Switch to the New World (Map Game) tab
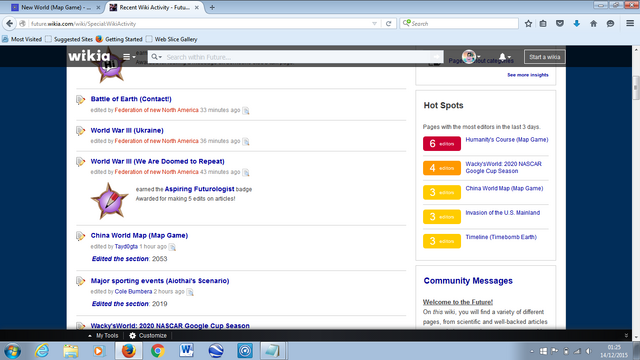 (56, 7)
